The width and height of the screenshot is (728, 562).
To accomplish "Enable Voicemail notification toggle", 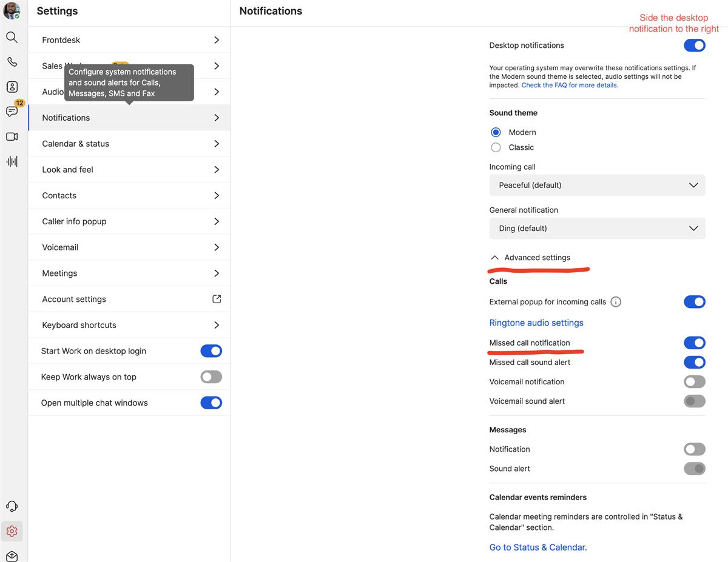I will (694, 381).
